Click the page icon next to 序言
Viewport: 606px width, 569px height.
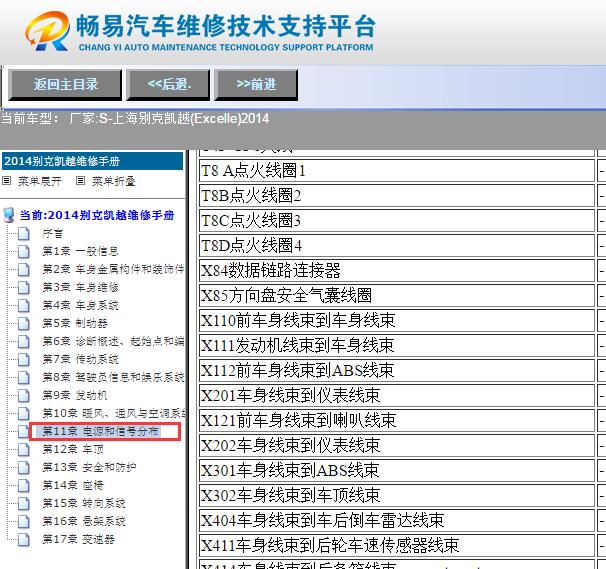tap(24, 233)
